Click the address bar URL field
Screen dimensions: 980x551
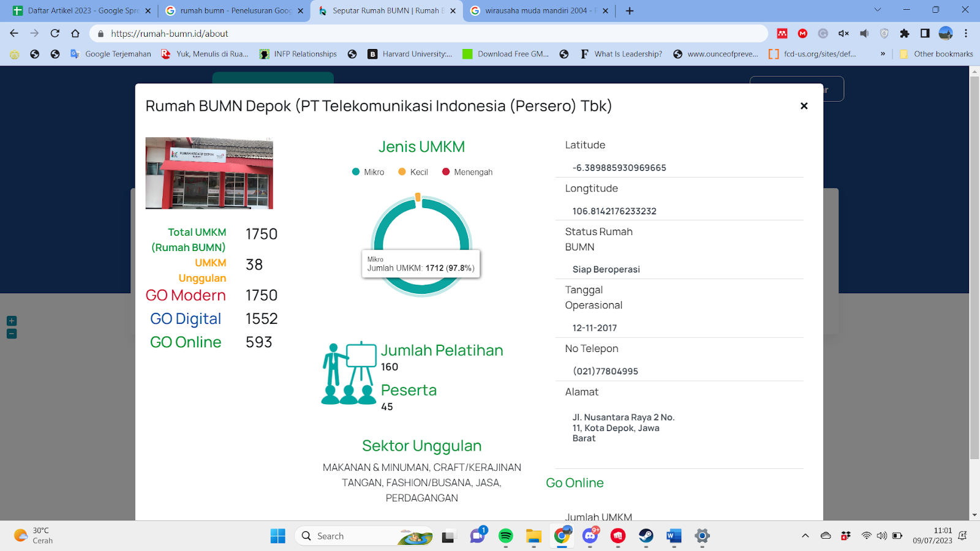[x=429, y=34]
